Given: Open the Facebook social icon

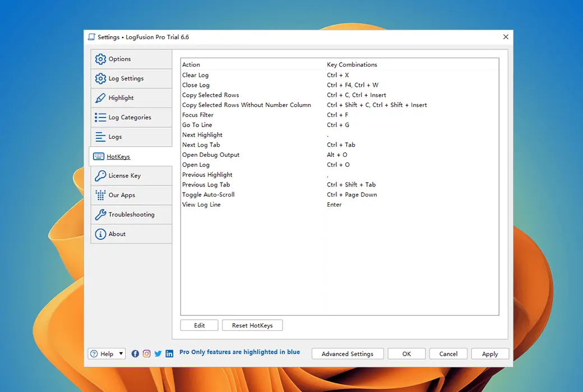Looking at the screenshot, I should point(135,354).
